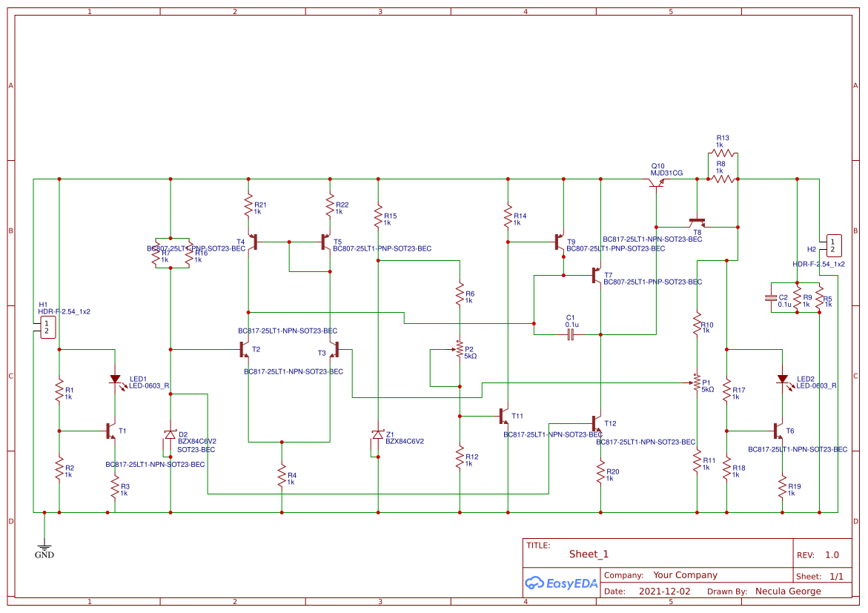Click the 'LED-0603_R' label beside LED1
868x613 pixels.
point(150,385)
